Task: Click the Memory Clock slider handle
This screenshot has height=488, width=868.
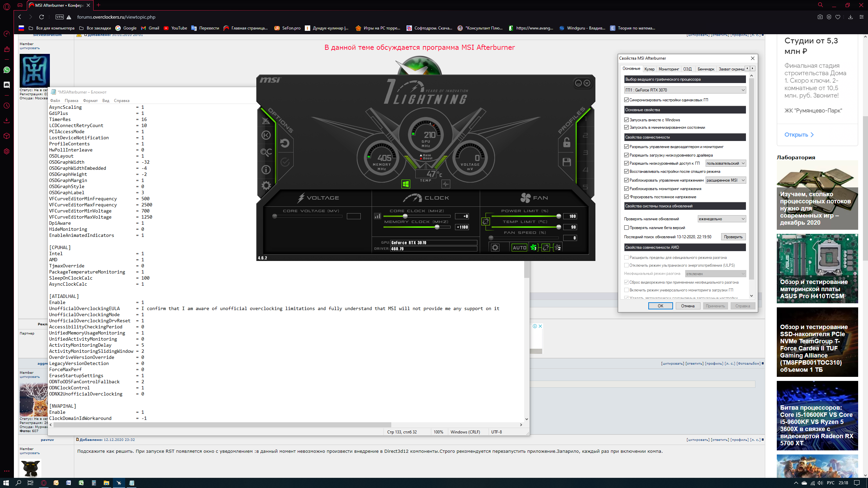Action: 437,227
